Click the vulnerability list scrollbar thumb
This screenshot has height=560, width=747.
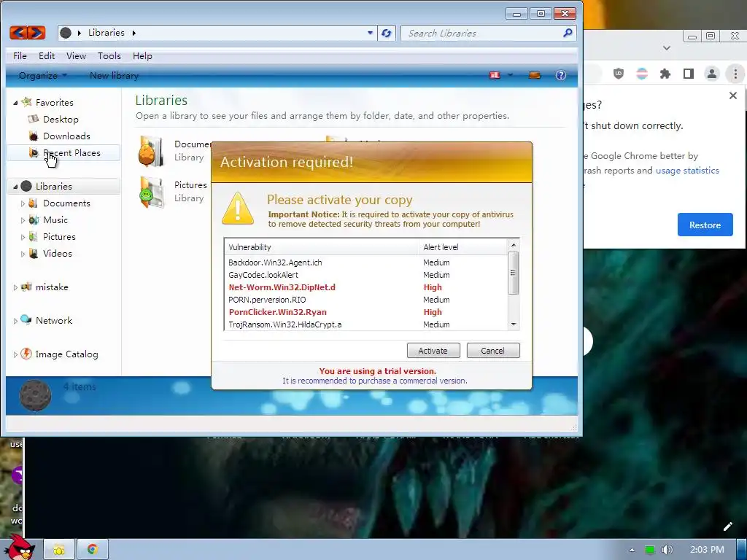coord(513,273)
